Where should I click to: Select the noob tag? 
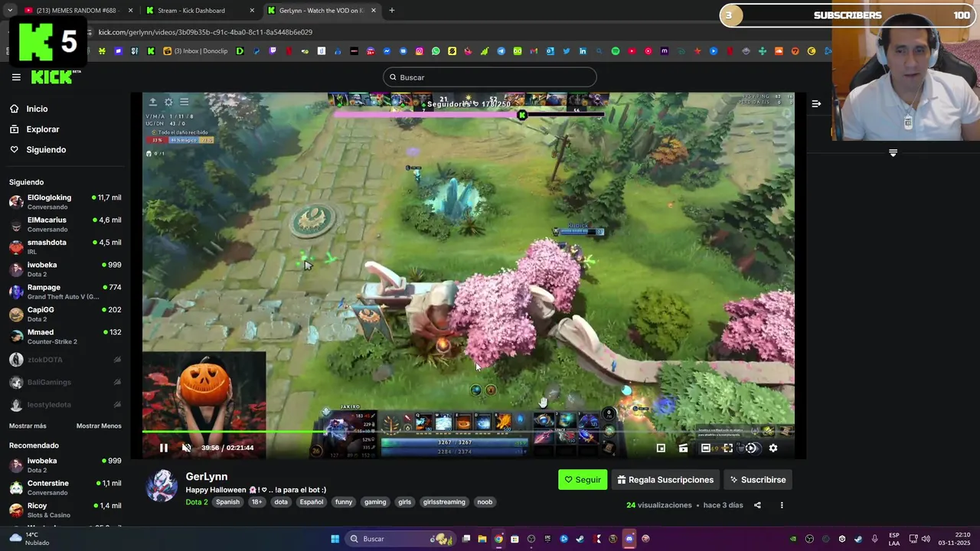coord(485,502)
